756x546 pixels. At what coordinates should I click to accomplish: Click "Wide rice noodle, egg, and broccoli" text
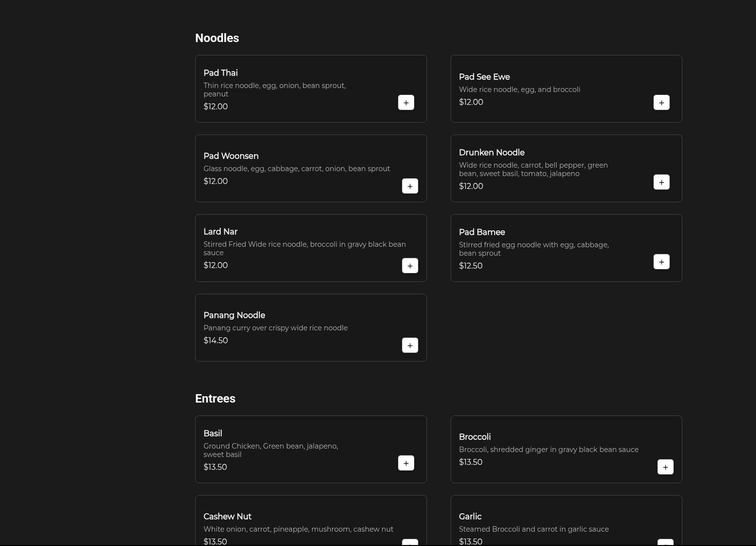click(x=519, y=90)
